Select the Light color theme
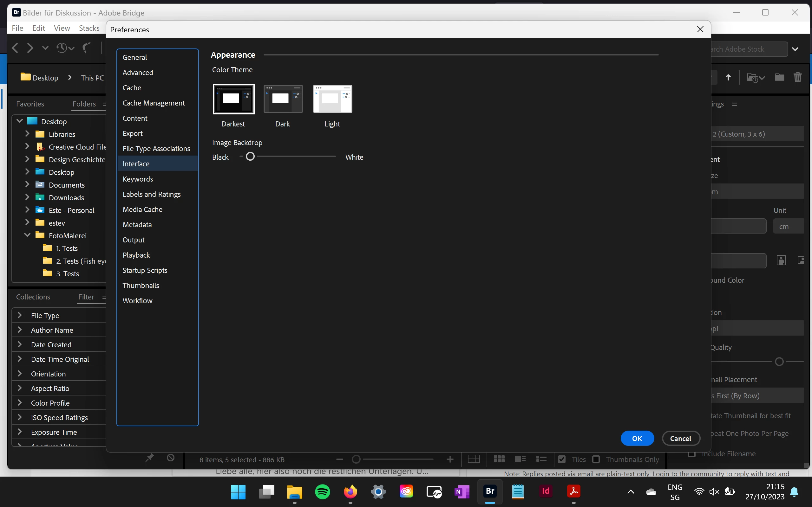 point(332,99)
